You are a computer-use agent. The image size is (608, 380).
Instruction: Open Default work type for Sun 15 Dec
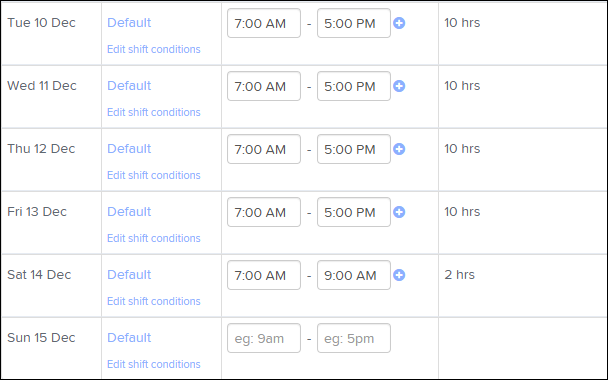click(129, 338)
